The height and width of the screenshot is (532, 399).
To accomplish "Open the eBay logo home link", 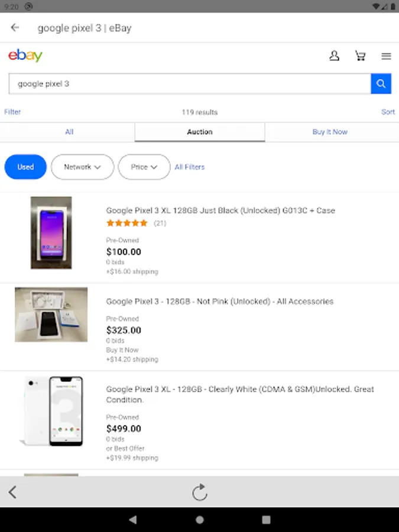I will [x=25, y=56].
